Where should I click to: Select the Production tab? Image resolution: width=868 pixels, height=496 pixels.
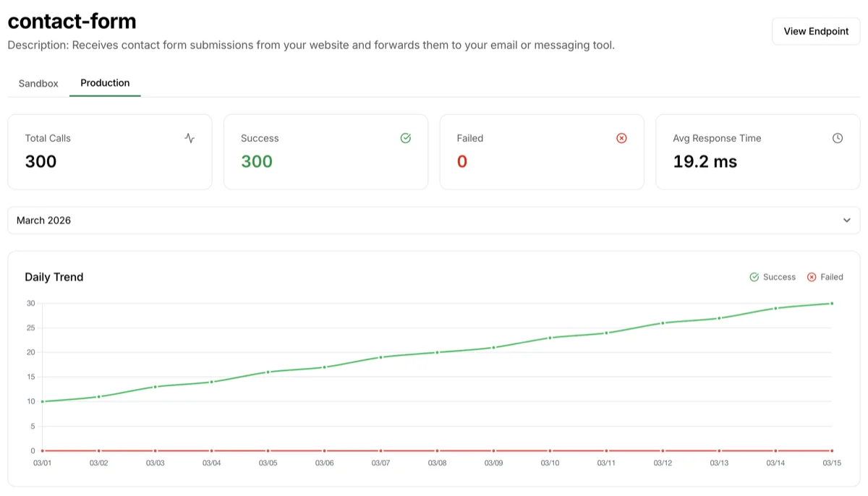coord(105,83)
